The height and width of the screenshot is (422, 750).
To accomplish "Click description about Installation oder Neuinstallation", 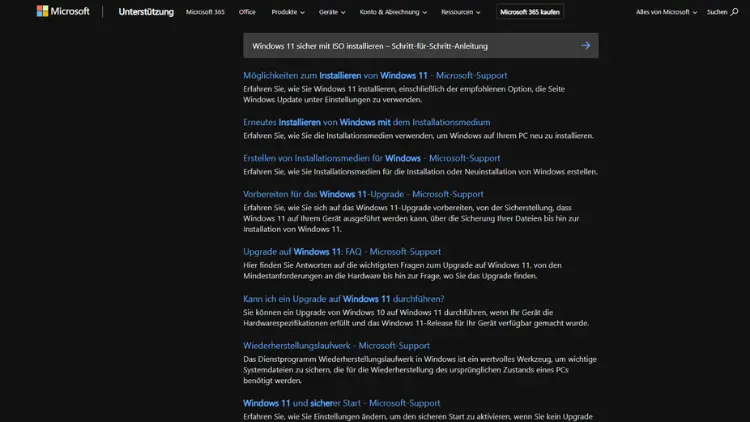I will [420, 171].
